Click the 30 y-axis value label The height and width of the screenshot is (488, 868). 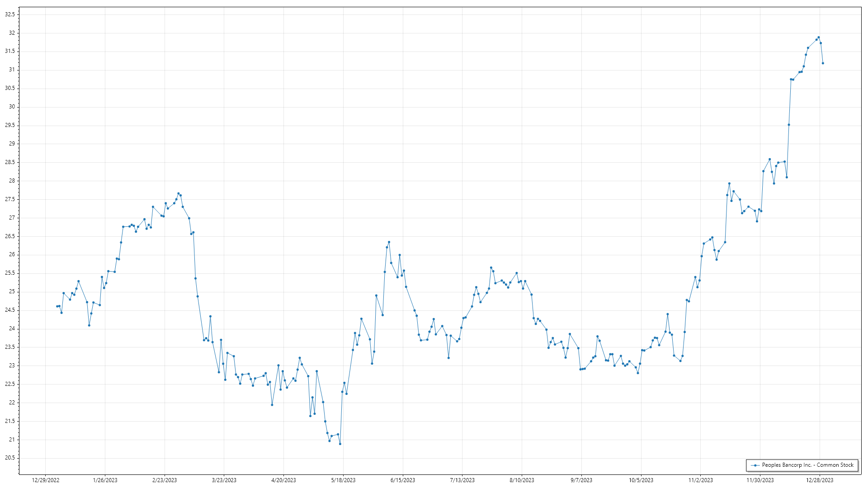coord(12,107)
